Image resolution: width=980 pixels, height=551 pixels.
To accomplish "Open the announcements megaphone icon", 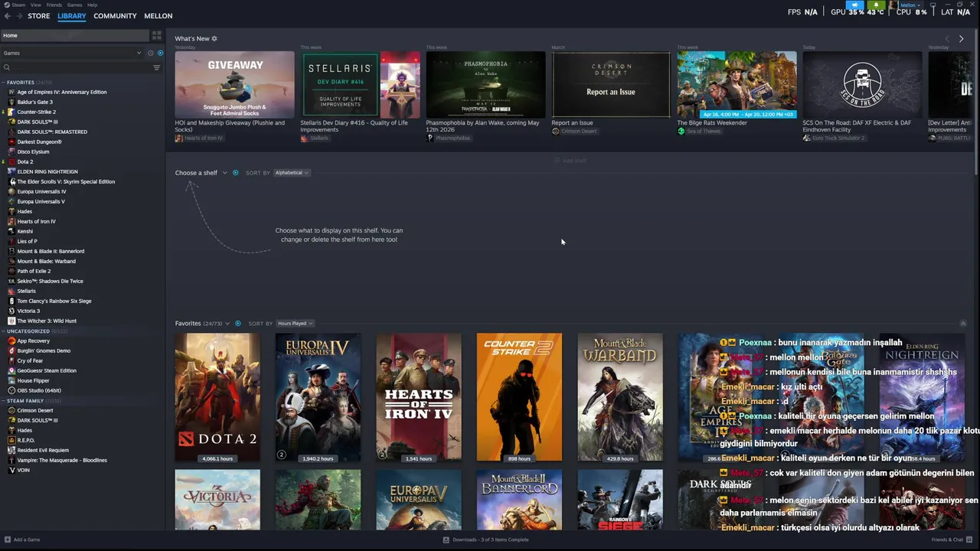I will 854,5.
